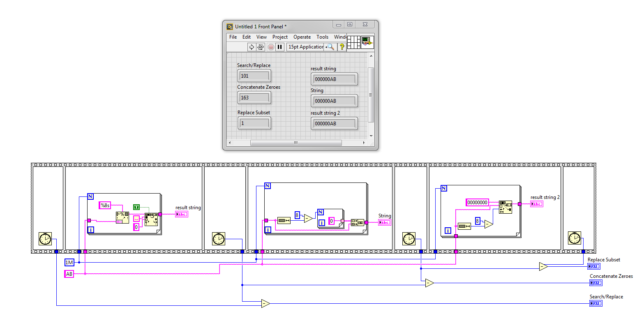The height and width of the screenshot is (314, 644).
Task: Select the result string terminal
Action: tap(181, 214)
